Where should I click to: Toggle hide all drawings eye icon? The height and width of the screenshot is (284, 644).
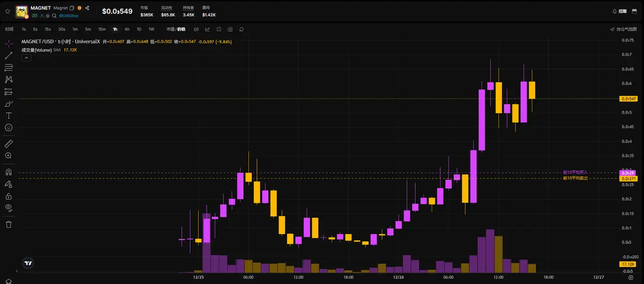pyautogui.click(x=9, y=207)
